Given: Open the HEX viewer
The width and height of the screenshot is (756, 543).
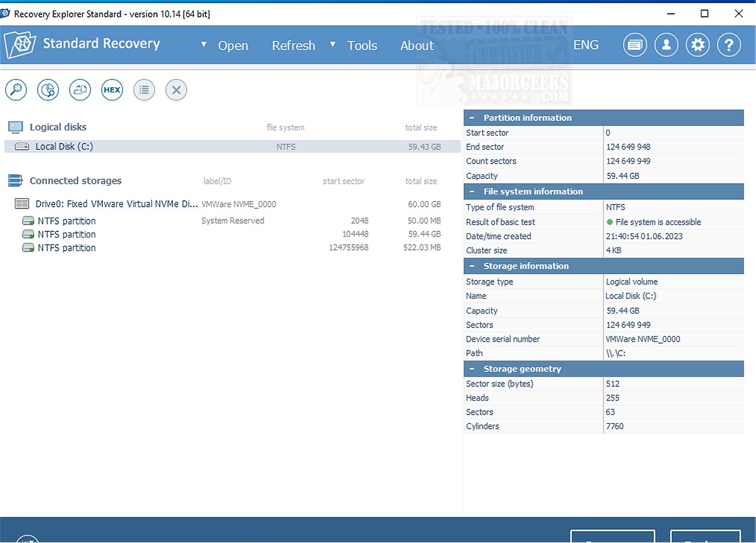Looking at the screenshot, I should 112,90.
